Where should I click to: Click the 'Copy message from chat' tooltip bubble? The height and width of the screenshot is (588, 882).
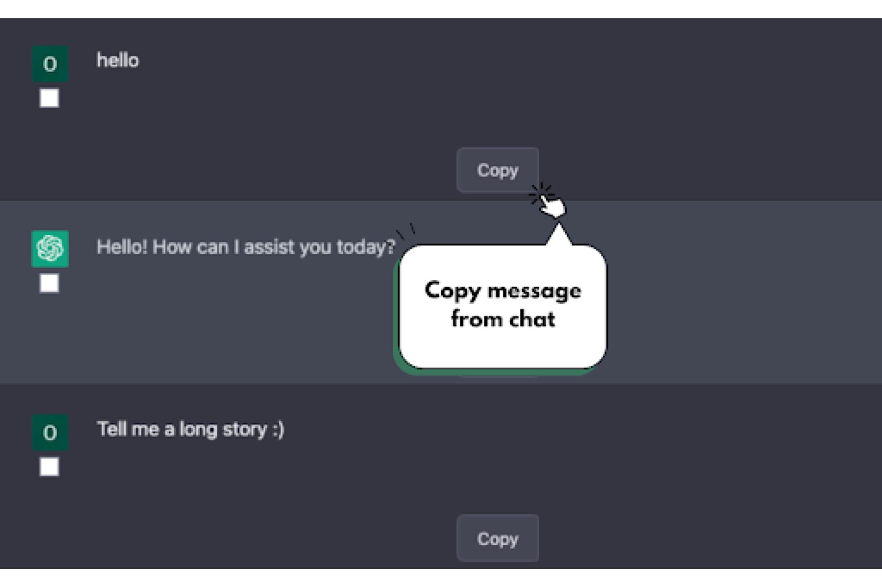click(x=503, y=306)
